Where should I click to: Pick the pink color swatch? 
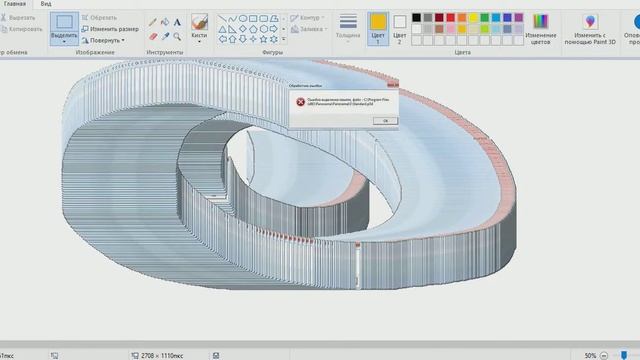tap(451, 29)
